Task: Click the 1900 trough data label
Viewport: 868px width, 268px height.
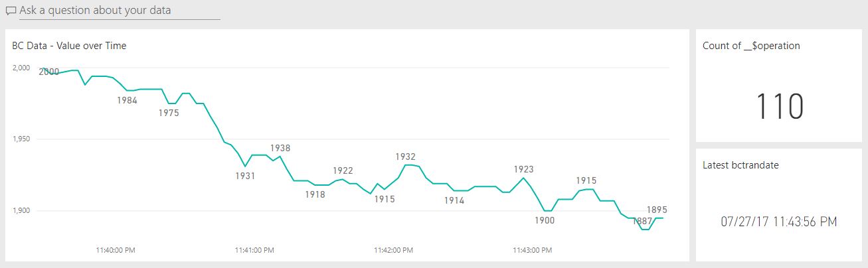Action: click(545, 220)
